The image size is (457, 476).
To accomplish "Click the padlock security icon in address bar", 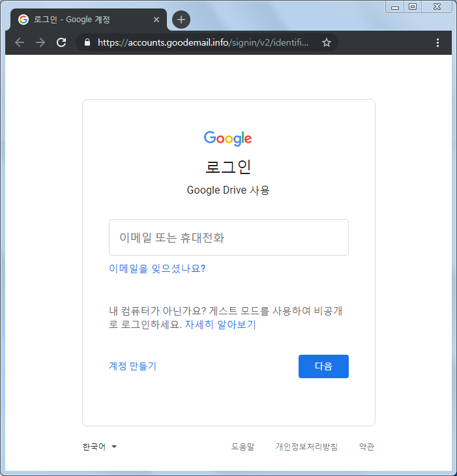I will pyautogui.click(x=87, y=42).
